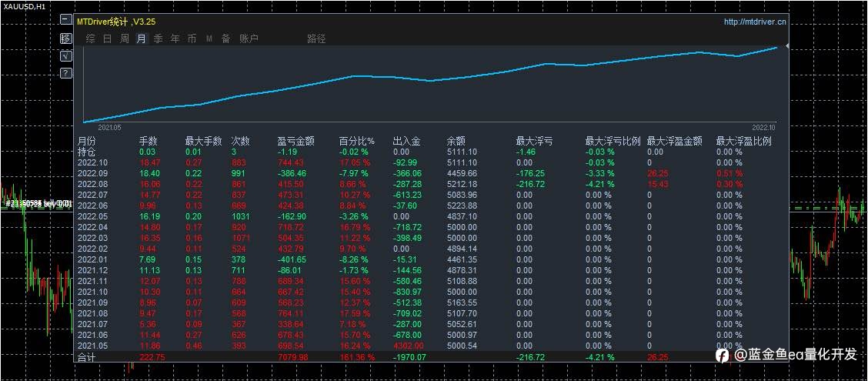Switch to the 季 quarterly tab
The image size is (868, 381).
[159, 38]
